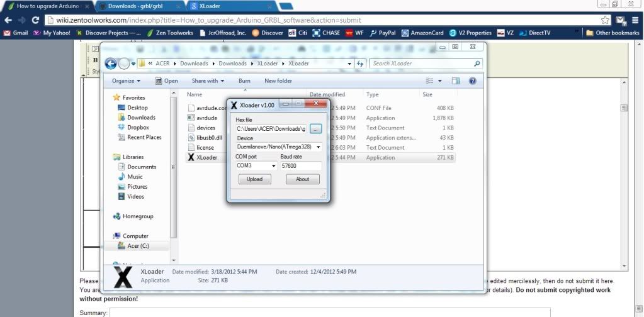
Task: Focus the Hex file path field
Action: 271,129
